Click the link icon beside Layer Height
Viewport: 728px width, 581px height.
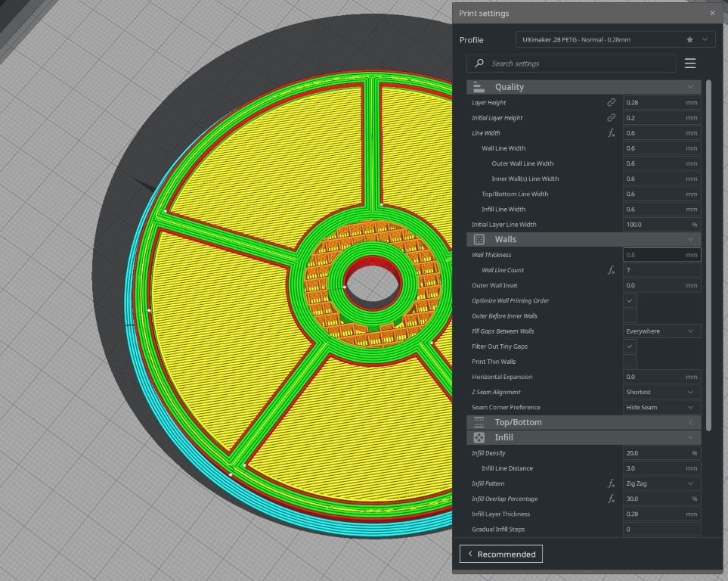tap(611, 102)
